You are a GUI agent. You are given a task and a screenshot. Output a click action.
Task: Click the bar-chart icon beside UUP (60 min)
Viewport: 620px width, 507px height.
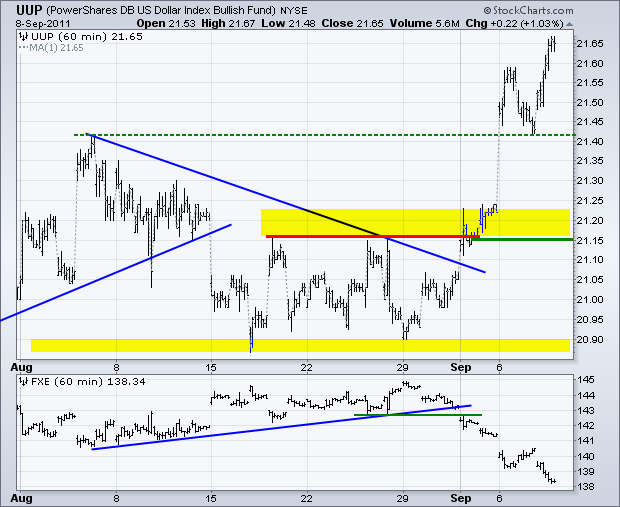(23, 37)
